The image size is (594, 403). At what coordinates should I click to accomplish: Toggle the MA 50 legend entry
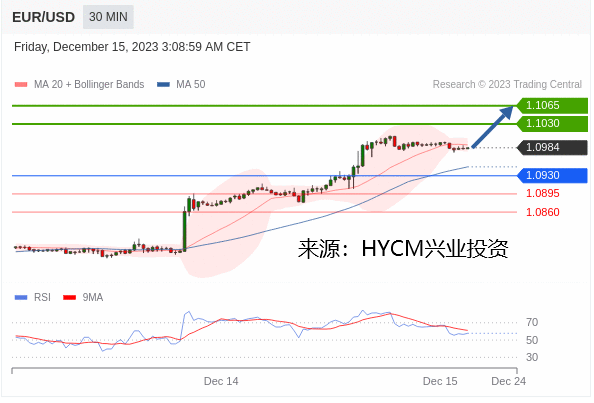point(181,84)
